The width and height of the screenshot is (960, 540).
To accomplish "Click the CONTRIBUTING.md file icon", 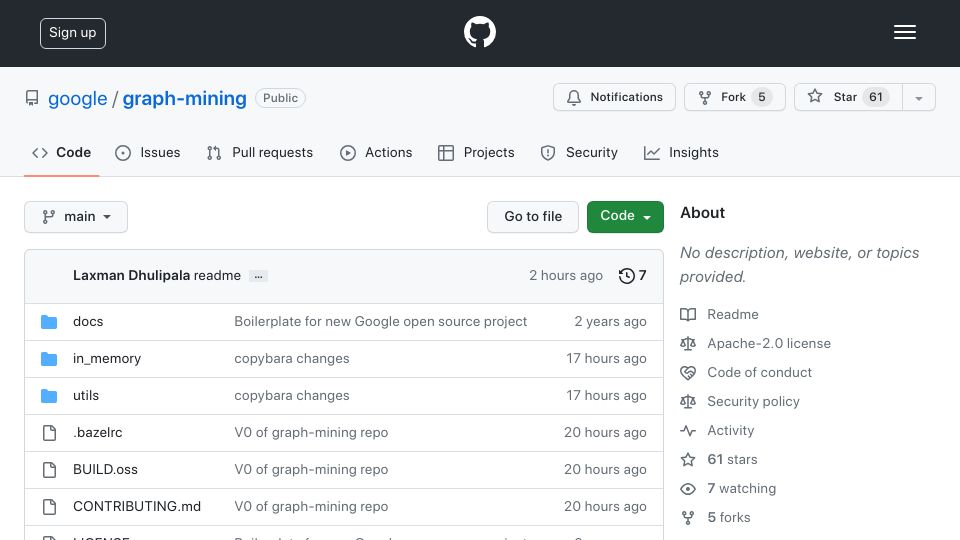I will [x=50, y=507].
